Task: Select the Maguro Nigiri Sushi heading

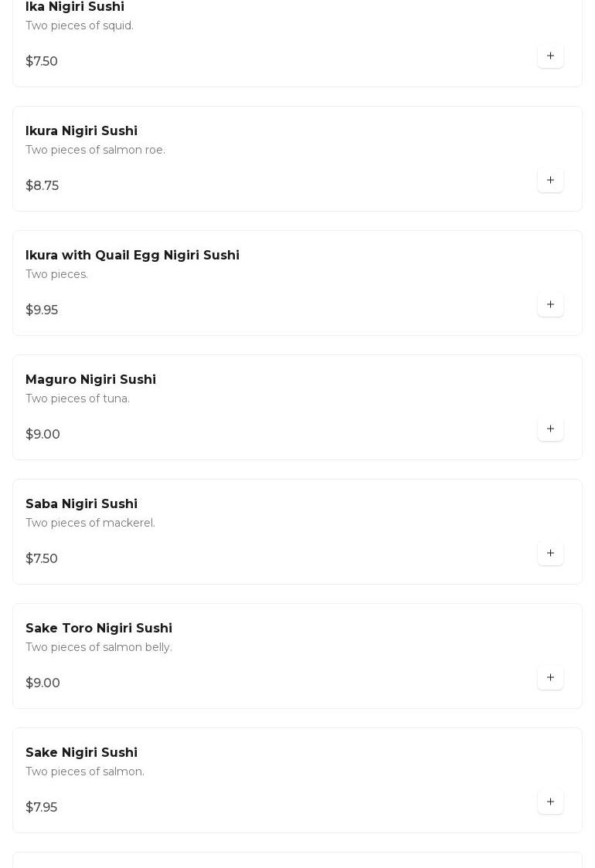Action: (x=90, y=380)
